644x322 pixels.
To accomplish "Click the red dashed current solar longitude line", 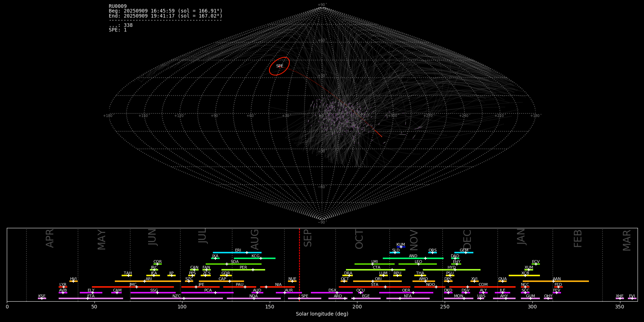I will pyautogui.click(x=299, y=265).
